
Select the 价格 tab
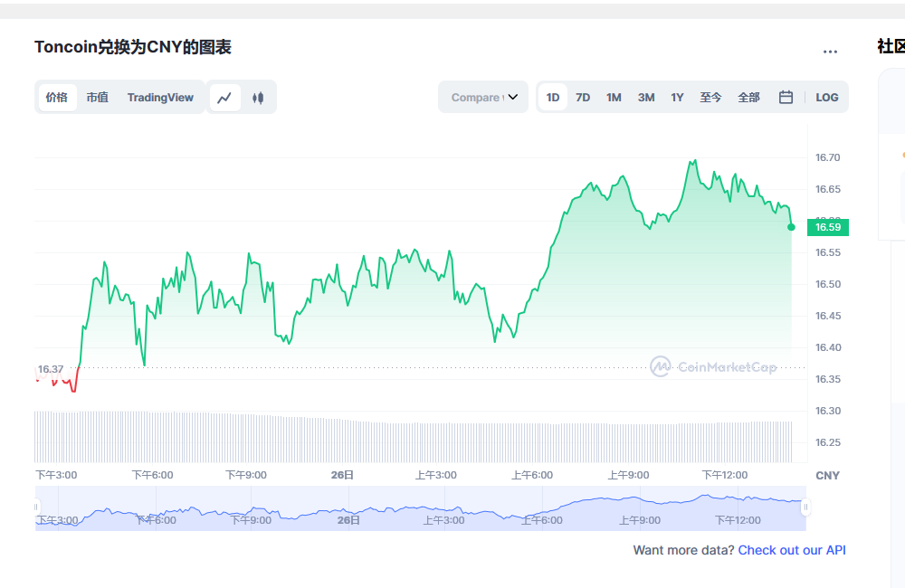57,98
